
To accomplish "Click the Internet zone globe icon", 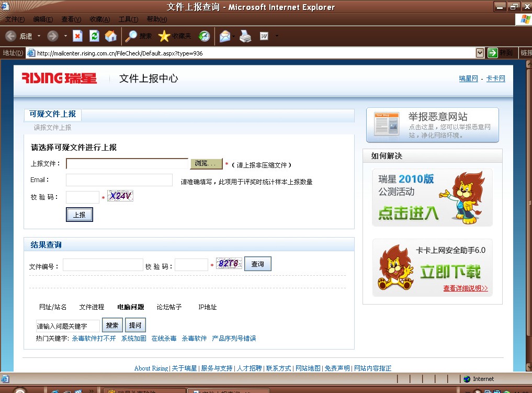I will [467, 379].
